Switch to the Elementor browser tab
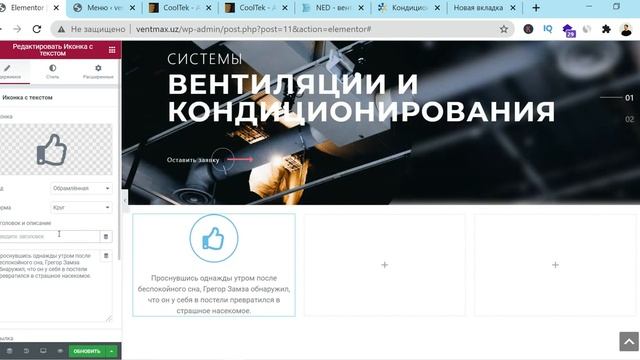 tap(24, 8)
